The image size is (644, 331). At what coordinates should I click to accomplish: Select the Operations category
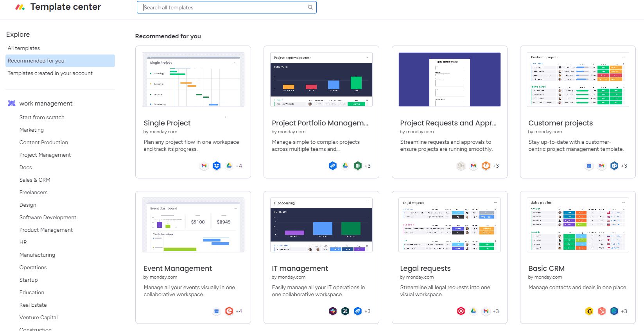coord(33,267)
